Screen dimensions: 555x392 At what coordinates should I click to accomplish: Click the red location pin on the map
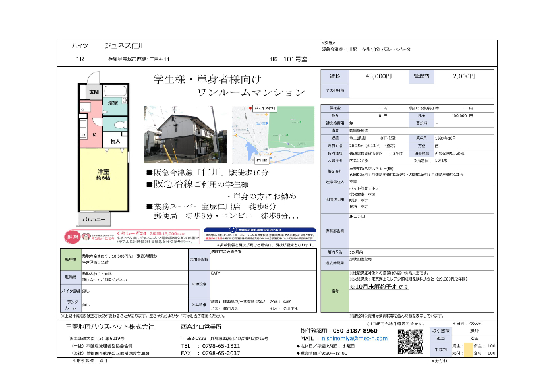(250, 108)
